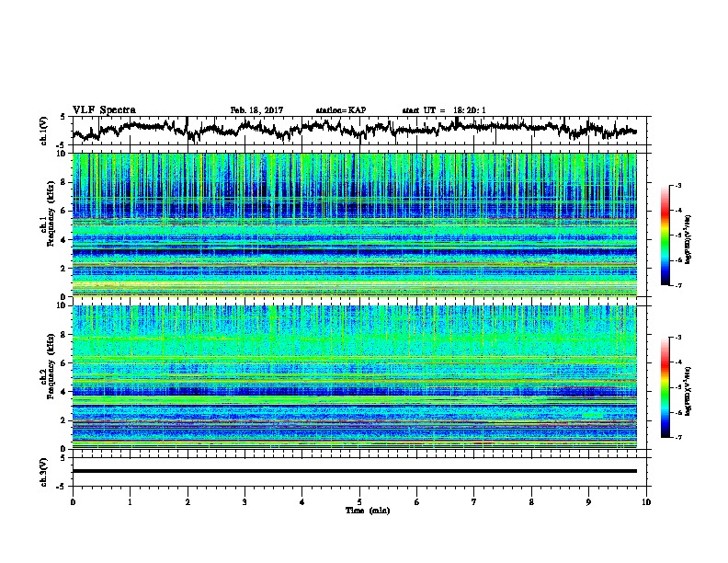Screen dimensions: 728x563
Task: Click the "-3" label on ch.1 colorbar
Action: (678, 185)
